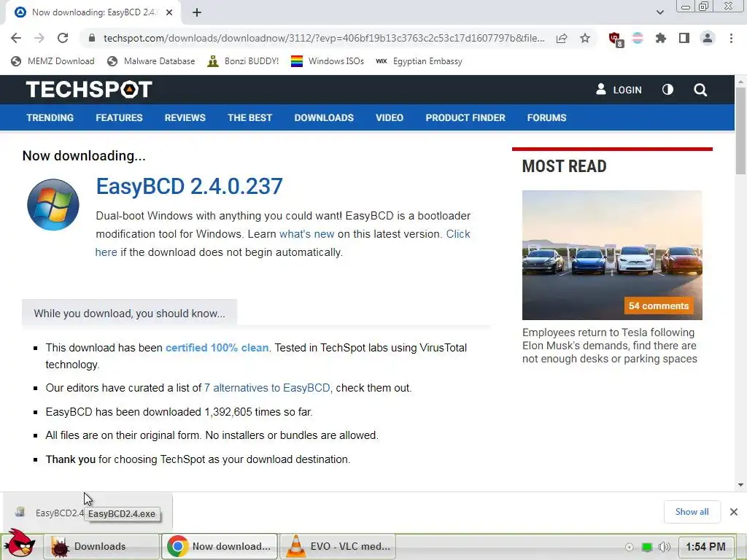This screenshot has width=747, height=560.
Task: Go back to the previous page
Action: 16,38
